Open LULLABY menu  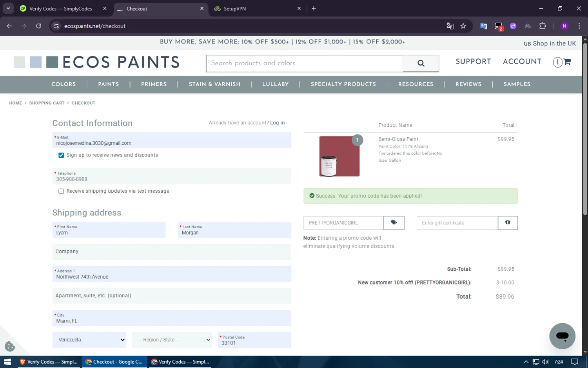pos(276,84)
